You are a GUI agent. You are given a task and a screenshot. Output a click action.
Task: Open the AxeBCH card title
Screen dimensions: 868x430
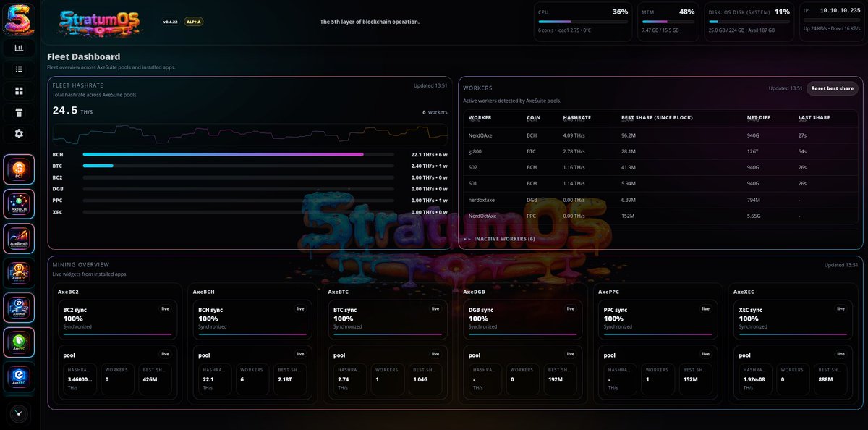(x=204, y=292)
